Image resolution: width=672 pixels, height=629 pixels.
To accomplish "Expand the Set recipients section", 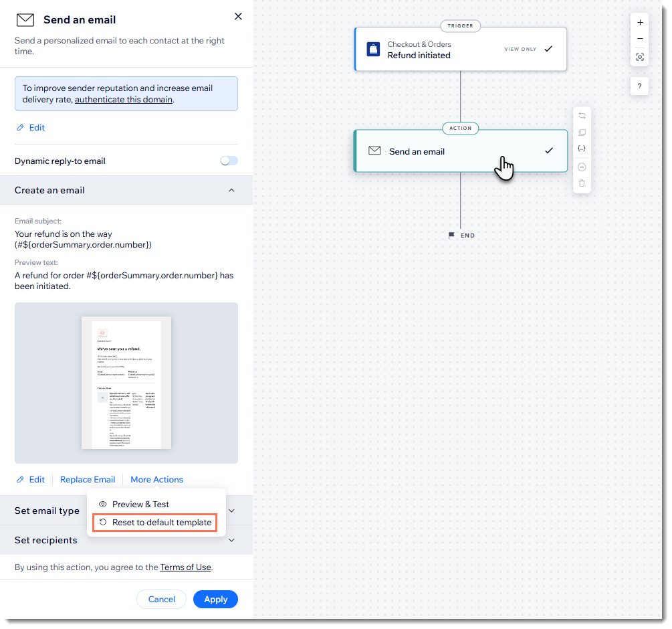I will [231, 540].
